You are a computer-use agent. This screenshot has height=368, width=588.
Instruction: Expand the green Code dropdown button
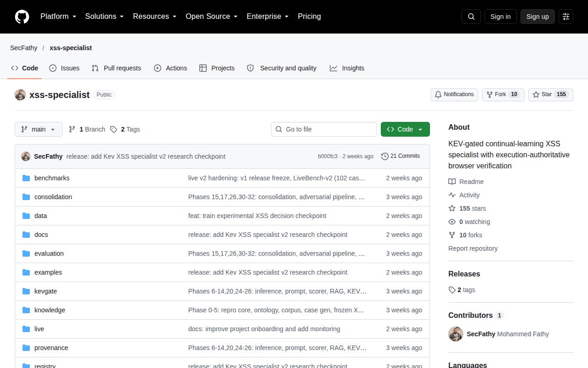coord(405,129)
